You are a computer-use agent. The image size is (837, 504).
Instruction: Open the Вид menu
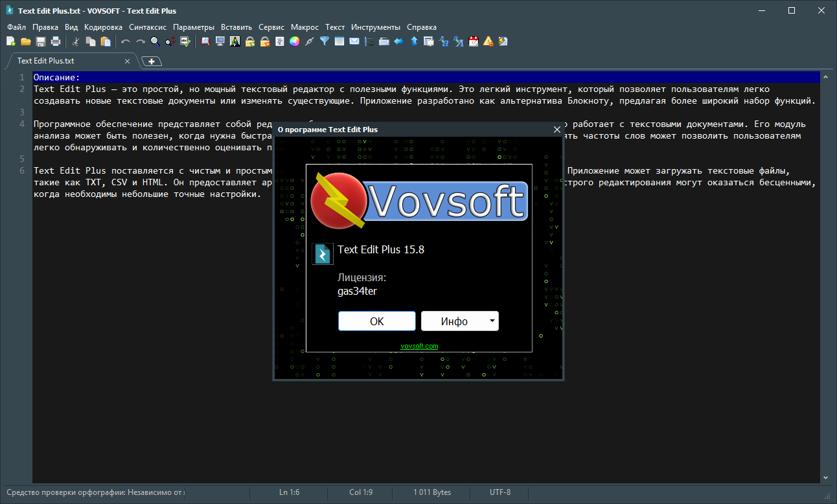pyautogui.click(x=71, y=27)
